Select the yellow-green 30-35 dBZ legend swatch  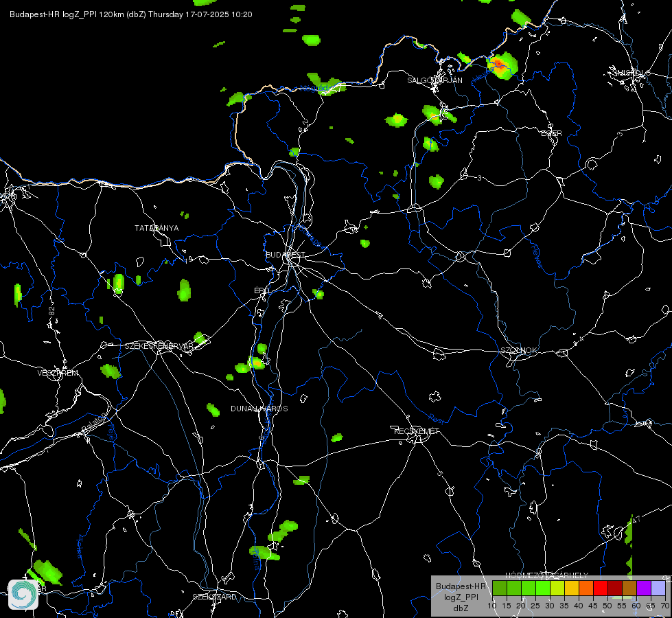pos(557,588)
